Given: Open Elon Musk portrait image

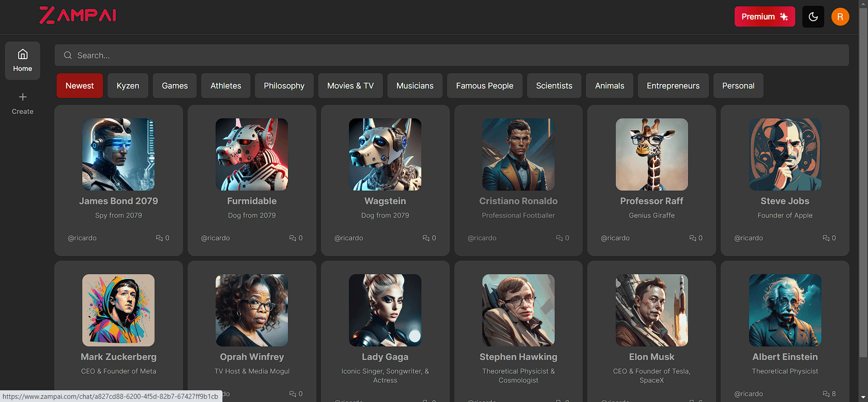Looking at the screenshot, I should click(x=652, y=310).
